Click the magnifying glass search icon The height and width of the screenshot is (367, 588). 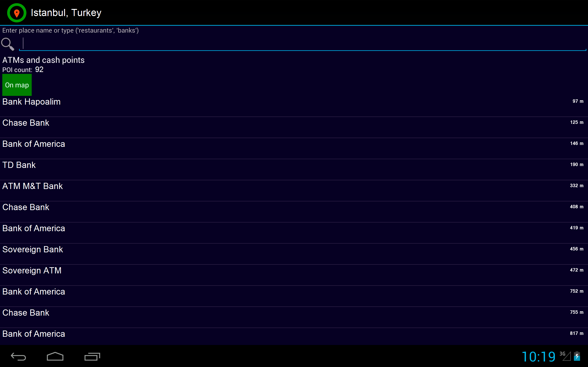[8, 44]
